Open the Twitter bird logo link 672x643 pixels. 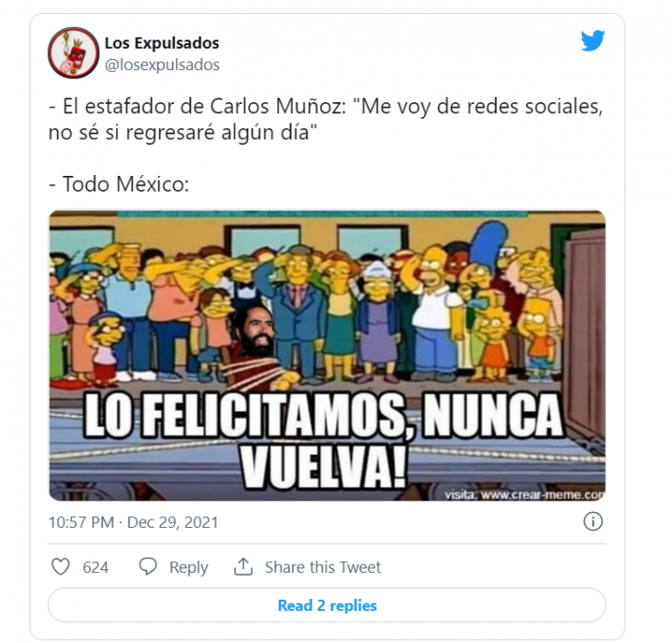coord(593,41)
